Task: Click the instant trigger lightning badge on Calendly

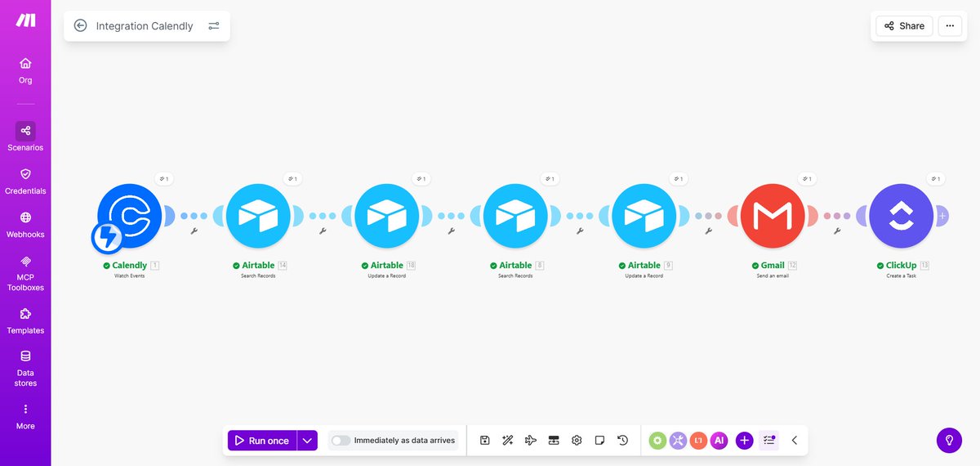Action: click(x=107, y=237)
